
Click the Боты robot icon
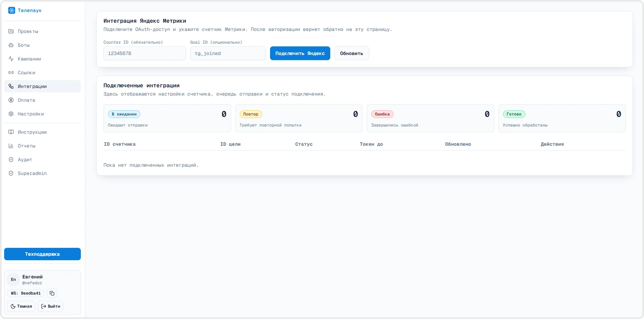pyautogui.click(x=11, y=45)
